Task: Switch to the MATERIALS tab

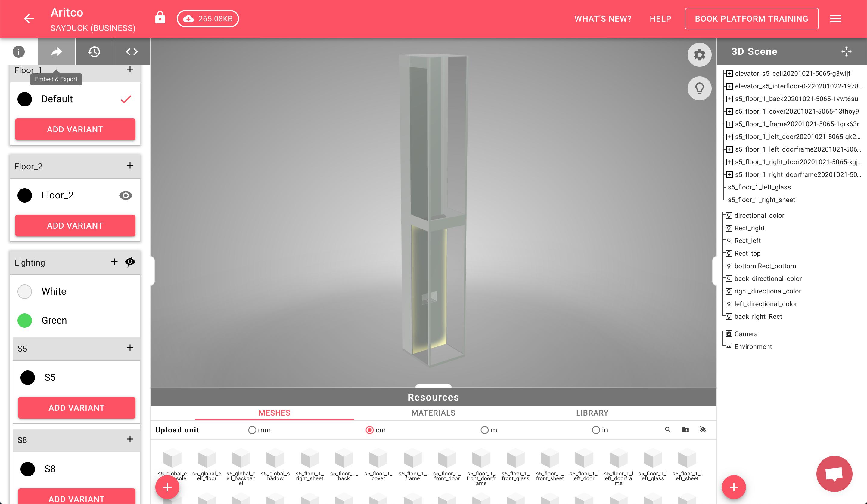Action: [x=433, y=413]
